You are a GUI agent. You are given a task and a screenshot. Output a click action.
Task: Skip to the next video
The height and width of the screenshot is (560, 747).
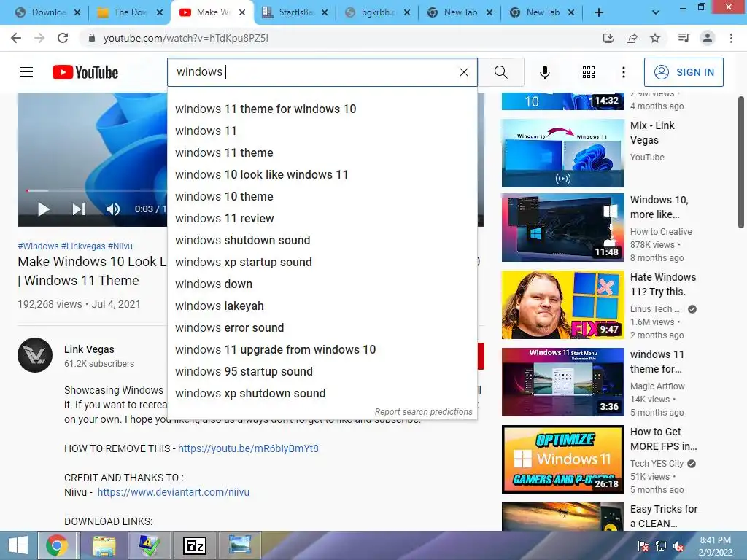[x=79, y=209]
